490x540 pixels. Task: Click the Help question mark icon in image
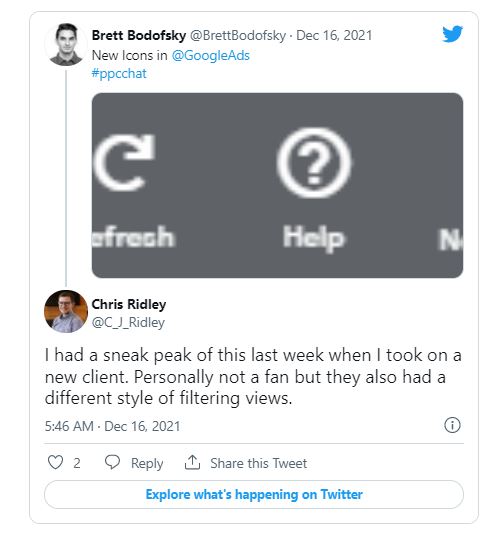pyautogui.click(x=314, y=163)
